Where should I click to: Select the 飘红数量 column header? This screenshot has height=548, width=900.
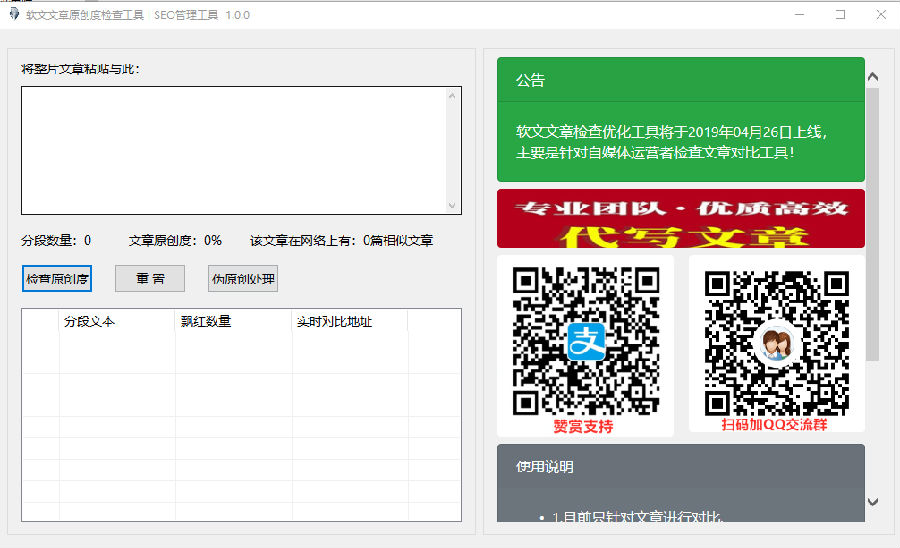pos(234,321)
